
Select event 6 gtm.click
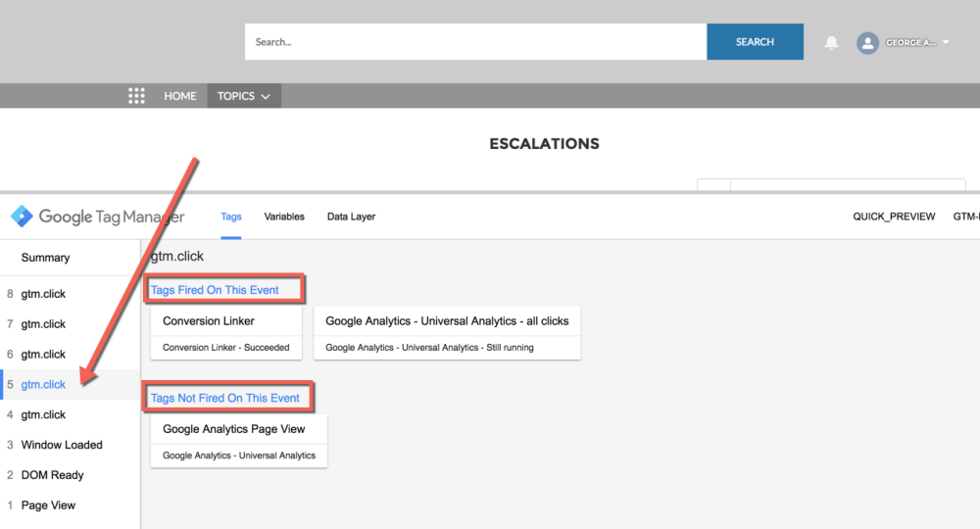tap(70, 354)
